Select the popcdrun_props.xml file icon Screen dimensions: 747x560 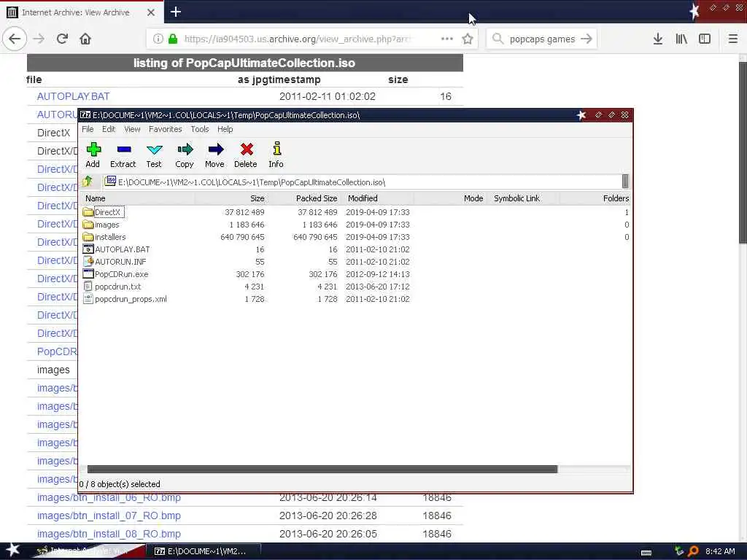[x=88, y=298]
